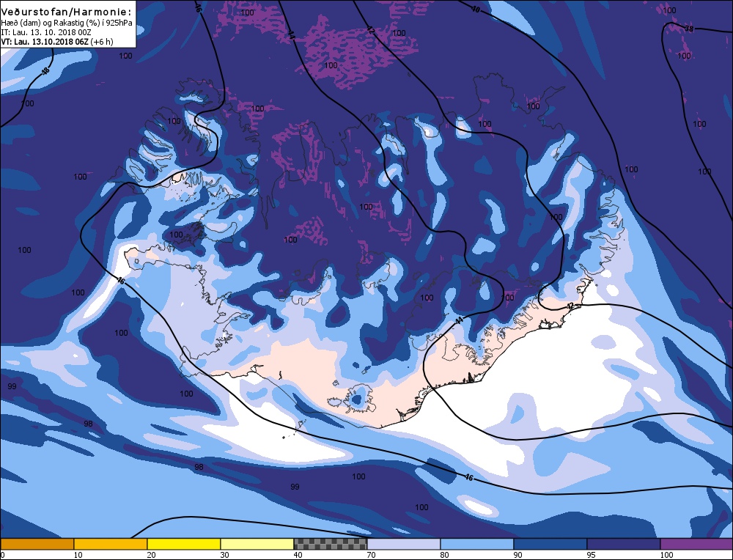Click the gray checkered 40–70 legend swatch
The image size is (733, 560).
(x=330, y=544)
